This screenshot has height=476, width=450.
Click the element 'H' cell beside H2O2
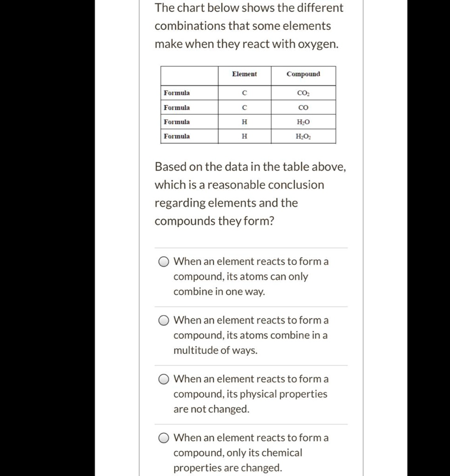point(244,136)
